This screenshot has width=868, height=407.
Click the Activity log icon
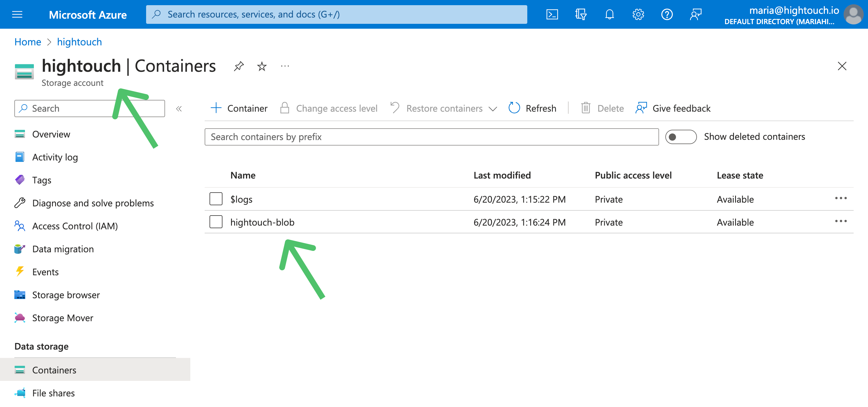click(x=20, y=157)
